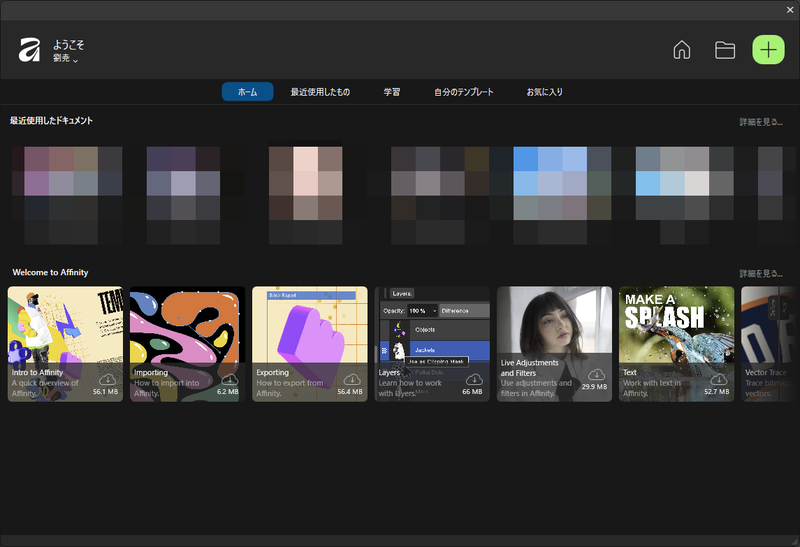Close the welcome window
Screen dimensions: 800x547
click(x=790, y=10)
